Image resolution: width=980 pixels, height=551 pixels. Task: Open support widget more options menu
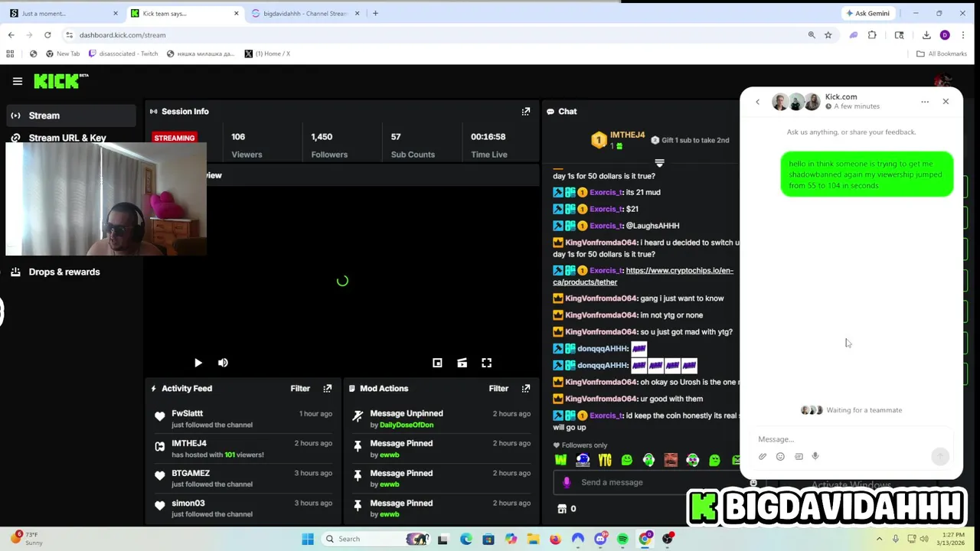click(x=925, y=102)
